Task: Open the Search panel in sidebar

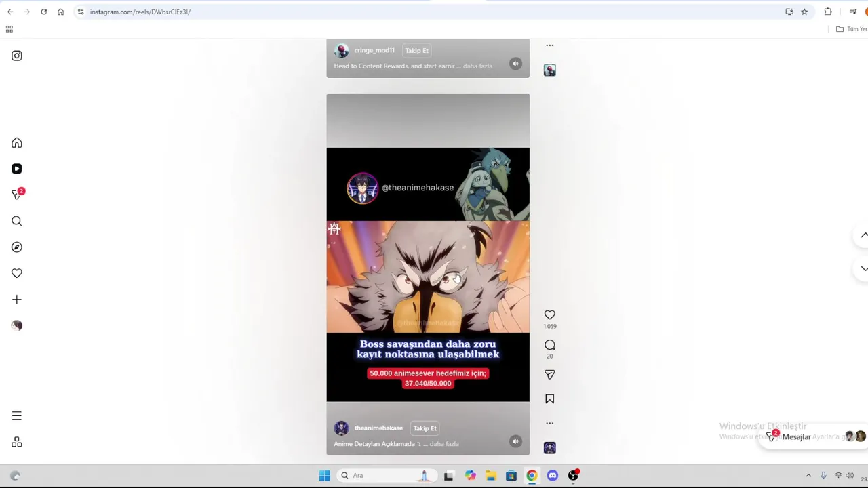Action: click(17, 221)
